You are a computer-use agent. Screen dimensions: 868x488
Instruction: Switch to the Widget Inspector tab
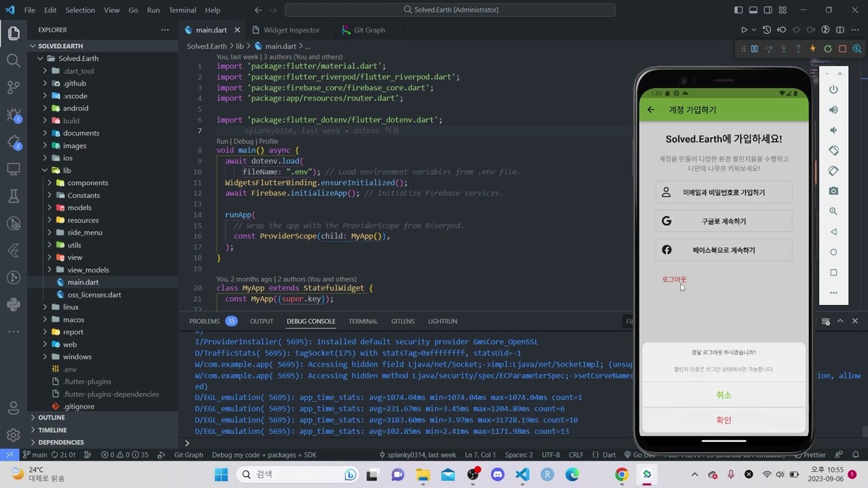click(291, 30)
